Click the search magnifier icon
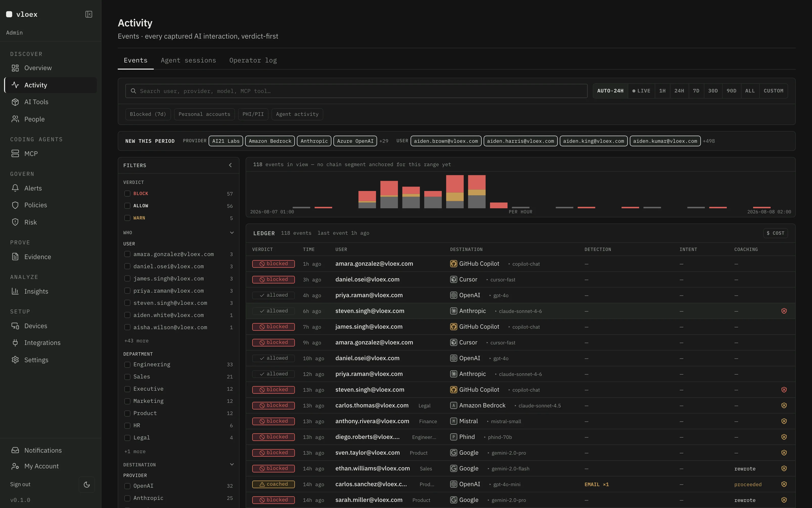 (133, 91)
